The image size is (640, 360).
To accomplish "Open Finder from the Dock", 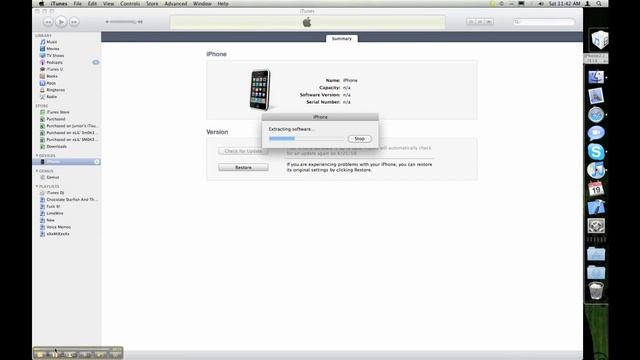I will click(x=596, y=77).
